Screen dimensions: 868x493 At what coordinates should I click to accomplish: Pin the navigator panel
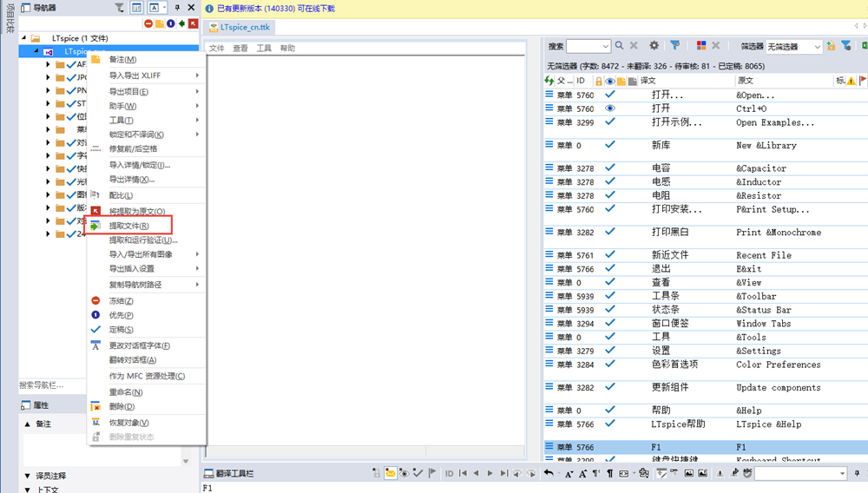point(177,7)
